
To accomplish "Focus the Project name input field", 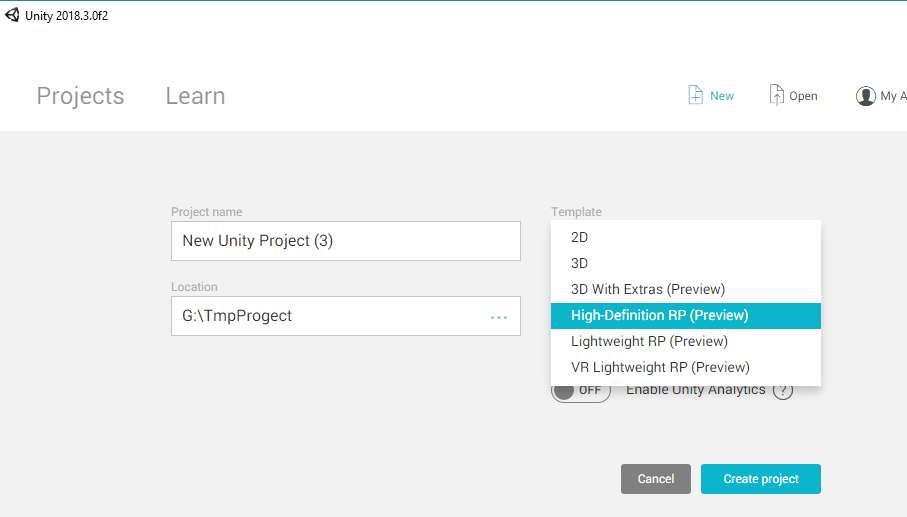I will 346,241.
